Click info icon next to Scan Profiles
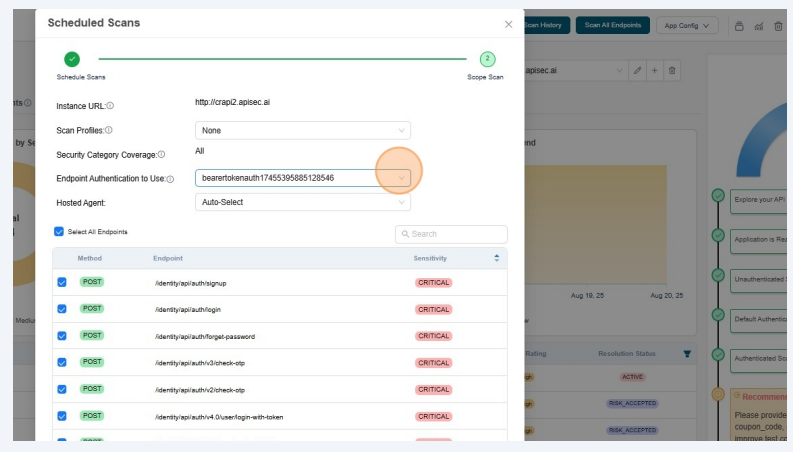 [108, 130]
